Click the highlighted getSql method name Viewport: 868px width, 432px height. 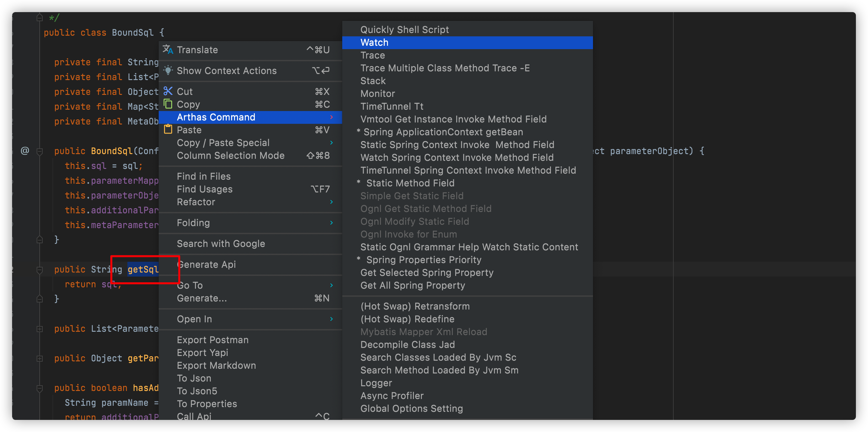click(x=143, y=269)
